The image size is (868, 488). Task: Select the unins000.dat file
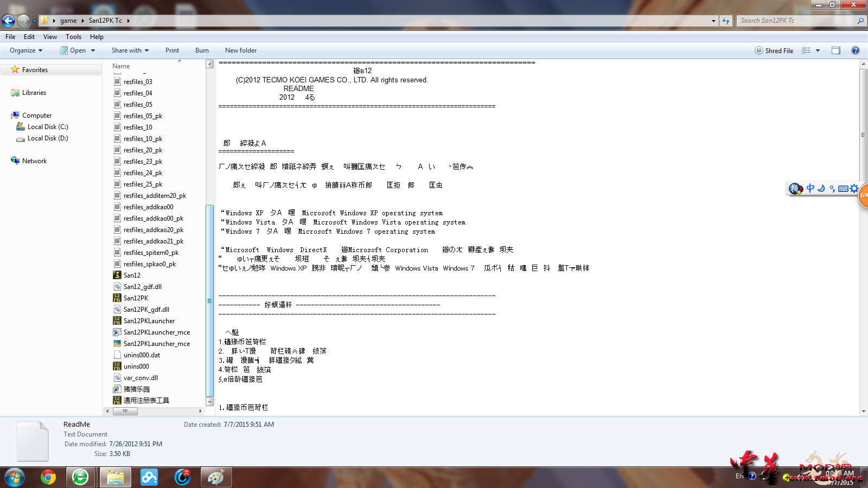[142, 355]
